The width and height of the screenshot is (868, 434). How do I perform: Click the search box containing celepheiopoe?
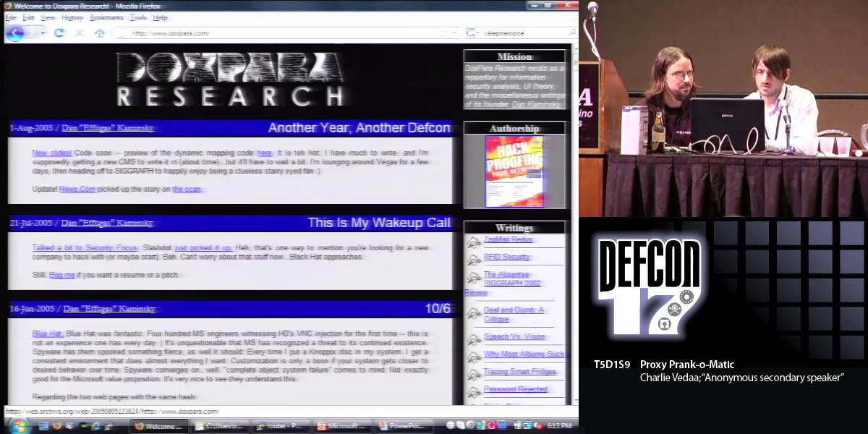click(x=522, y=33)
